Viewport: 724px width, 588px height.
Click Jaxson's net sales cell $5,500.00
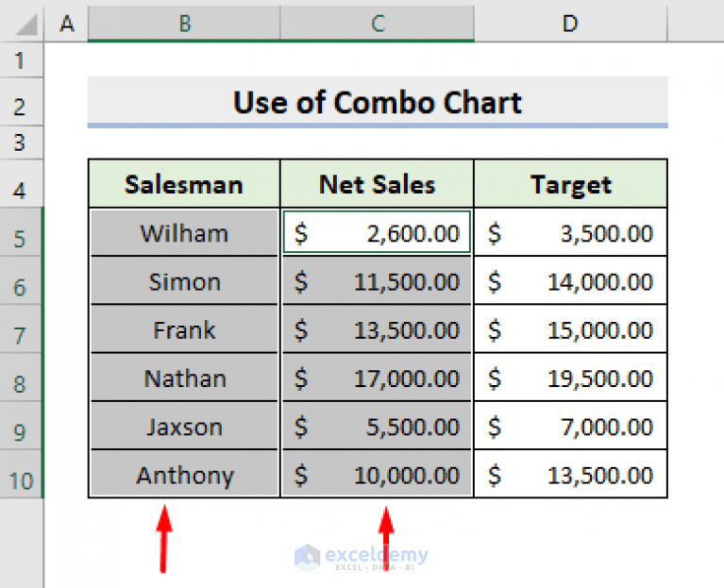pyautogui.click(x=378, y=427)
